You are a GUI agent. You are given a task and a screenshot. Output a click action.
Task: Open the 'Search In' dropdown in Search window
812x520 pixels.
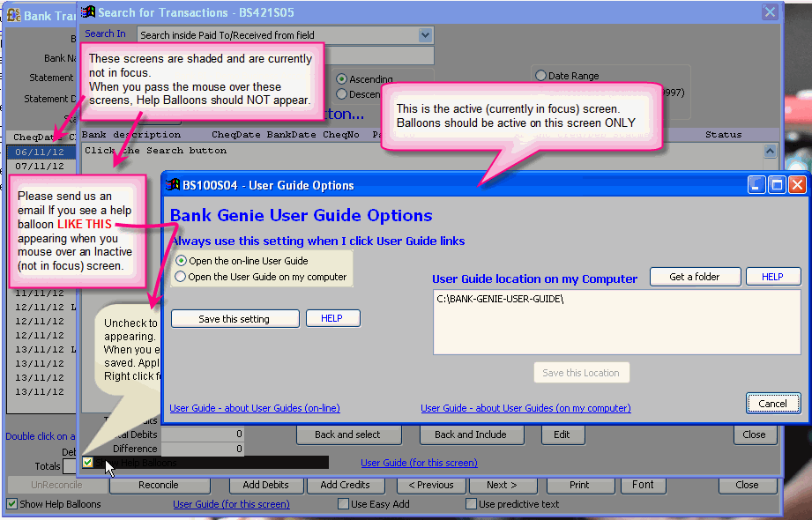pyautogui.click(x=425, y=35)
